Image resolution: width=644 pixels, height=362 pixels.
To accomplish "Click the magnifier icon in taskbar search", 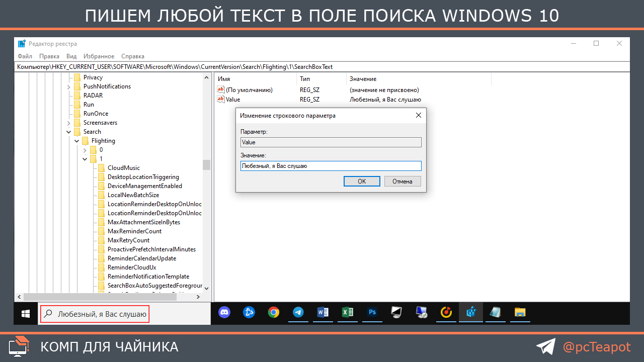I will (48, 314).
